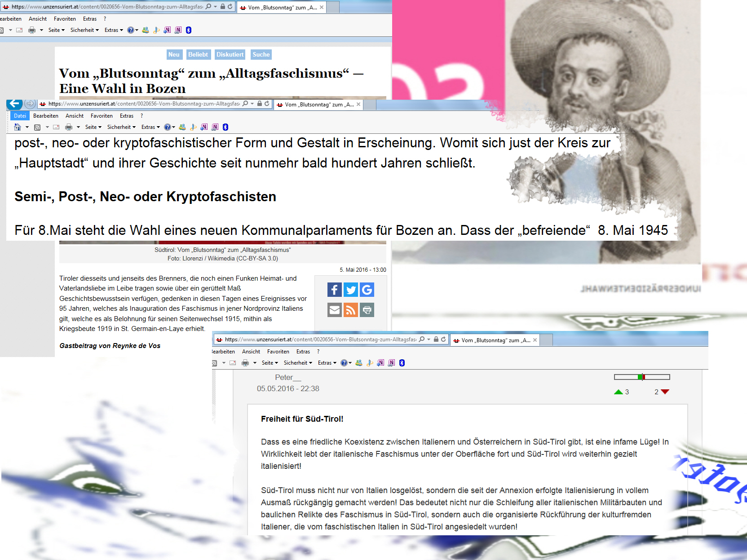Open Sicherheit dropdown above the Peter__ comment

[x=297, y=363]
